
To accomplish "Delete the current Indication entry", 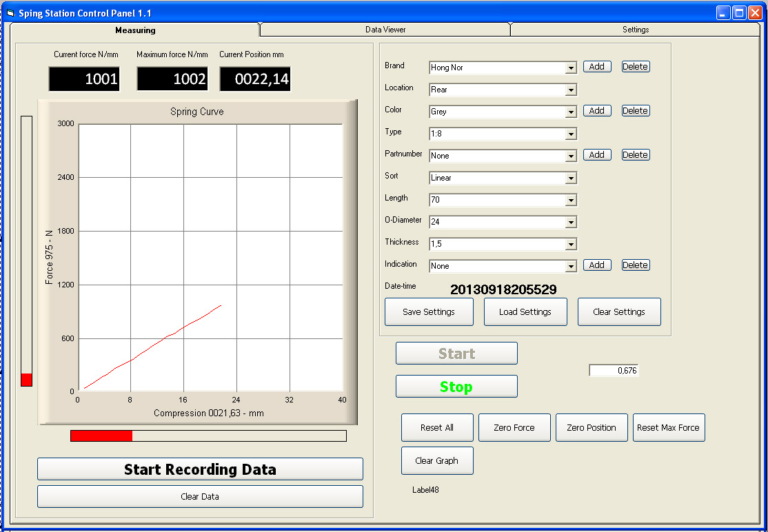I will 635,265.
